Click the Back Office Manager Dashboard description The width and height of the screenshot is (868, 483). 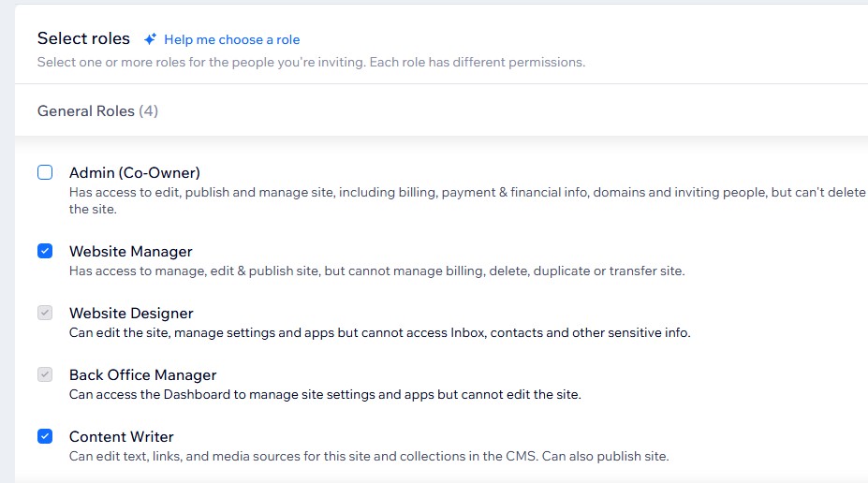[x=325, y=395]
